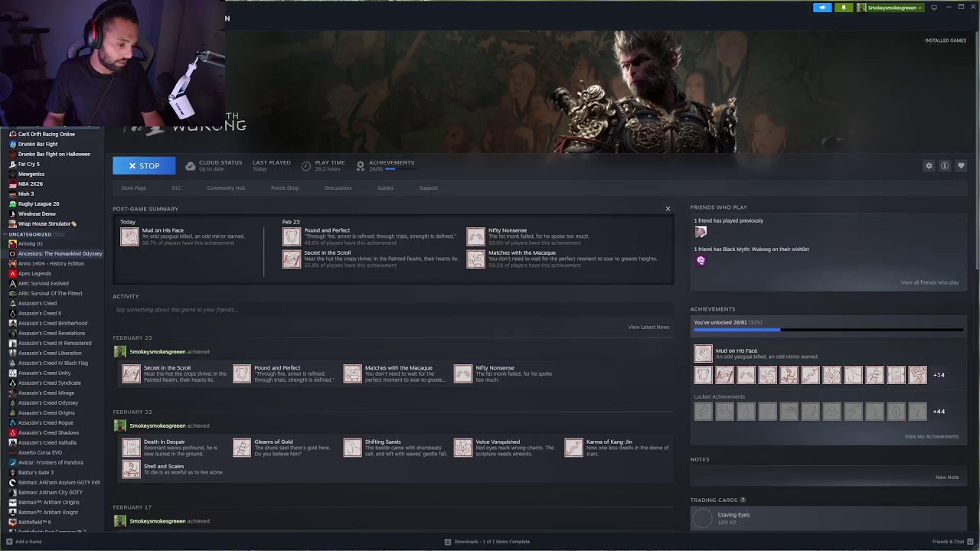Open the green notifications bell

coord(844,8)
